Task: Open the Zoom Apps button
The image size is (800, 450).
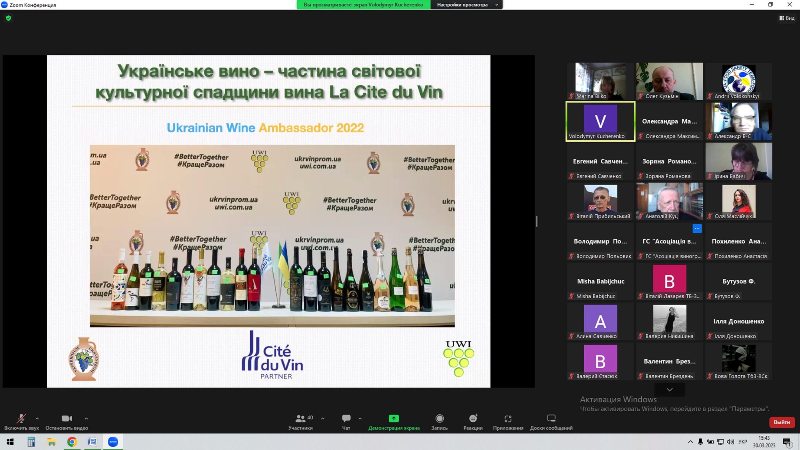Action: (x=508, y=421)
